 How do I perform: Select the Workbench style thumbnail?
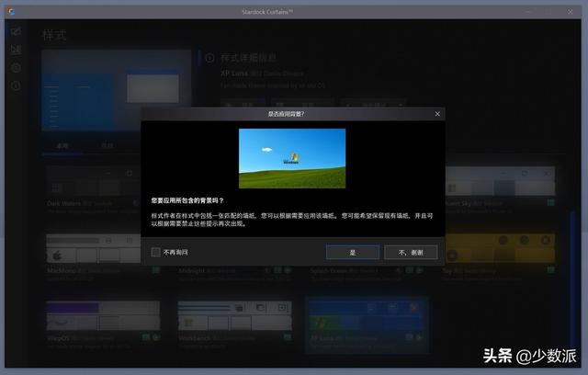[x=234, y=315]
